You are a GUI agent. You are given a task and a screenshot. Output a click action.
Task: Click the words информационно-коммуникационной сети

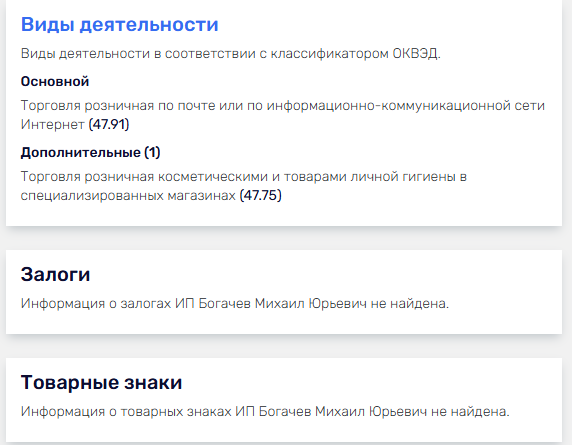406,105
